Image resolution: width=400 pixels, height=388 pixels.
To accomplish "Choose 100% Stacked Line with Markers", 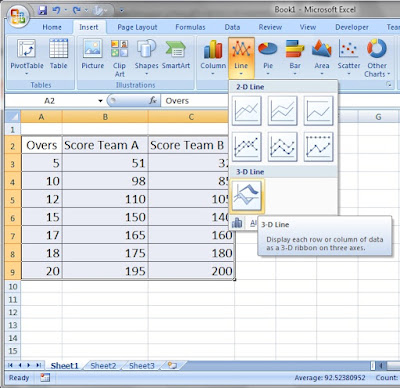I will click(318, 147).
